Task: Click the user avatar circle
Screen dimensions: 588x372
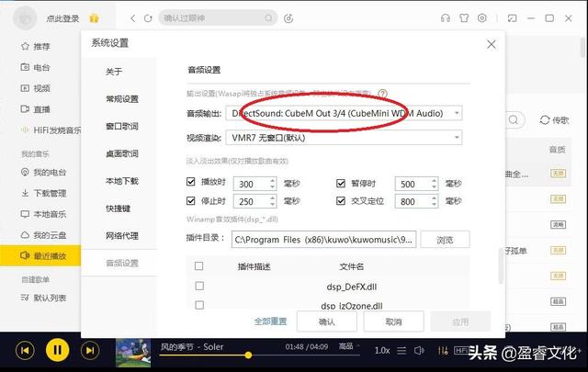Action: click(25, 18)
